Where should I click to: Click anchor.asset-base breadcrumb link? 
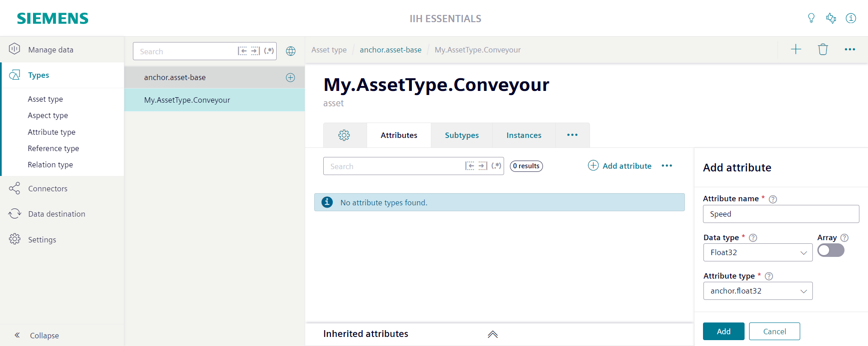pos(391,50)
